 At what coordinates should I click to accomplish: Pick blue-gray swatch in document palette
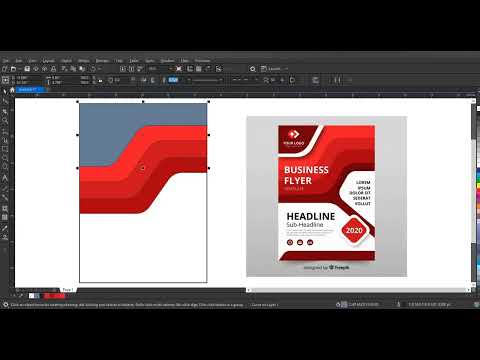pos(37,296)
